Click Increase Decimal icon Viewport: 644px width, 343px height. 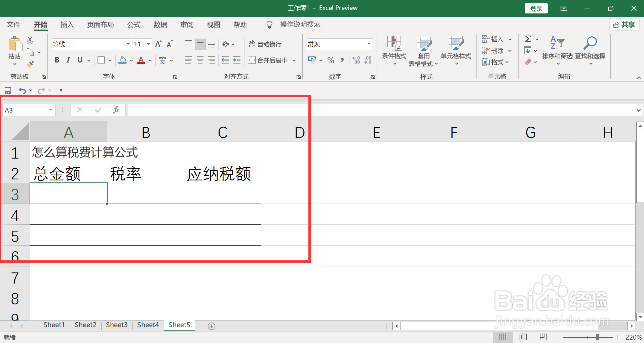pyautogui.click(x=356, y=60)
